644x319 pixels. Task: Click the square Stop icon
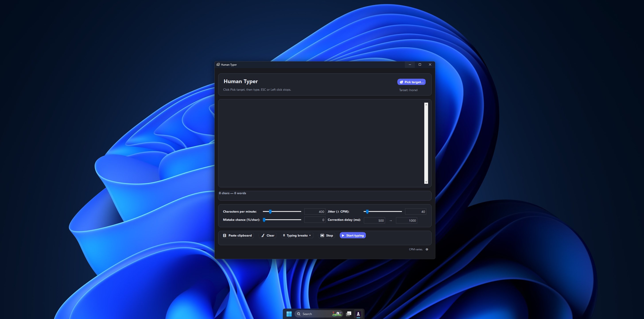[x=322, y=235]
